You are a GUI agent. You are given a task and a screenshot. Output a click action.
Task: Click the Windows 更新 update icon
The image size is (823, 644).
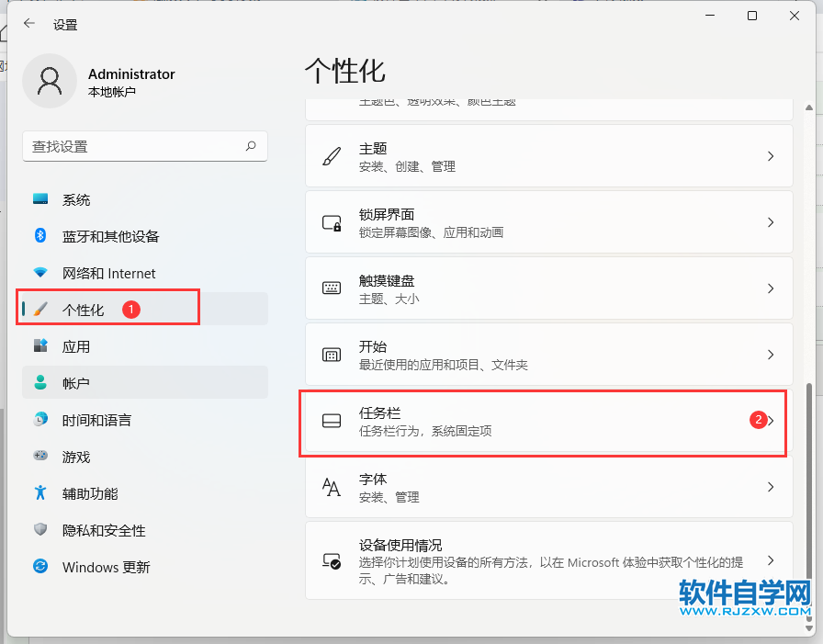click(40, 567)
